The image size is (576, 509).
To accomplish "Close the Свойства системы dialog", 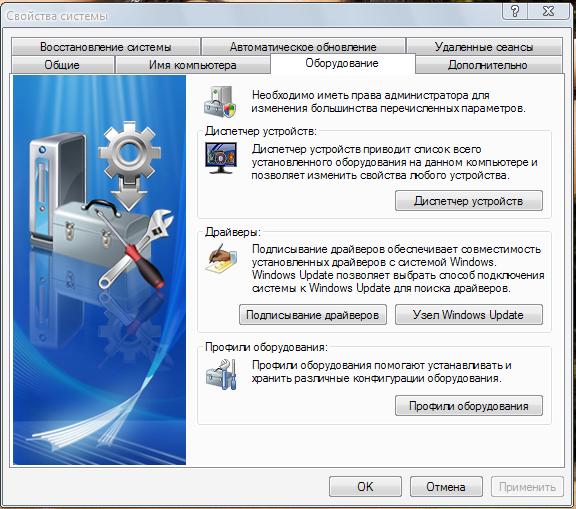I will (548, 11).
